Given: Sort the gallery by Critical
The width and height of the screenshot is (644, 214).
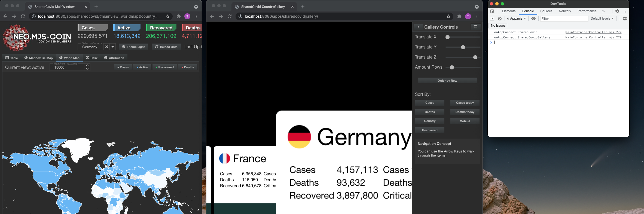Looking at the screenshot, I should pyautogui.click(x=465, y=121).
